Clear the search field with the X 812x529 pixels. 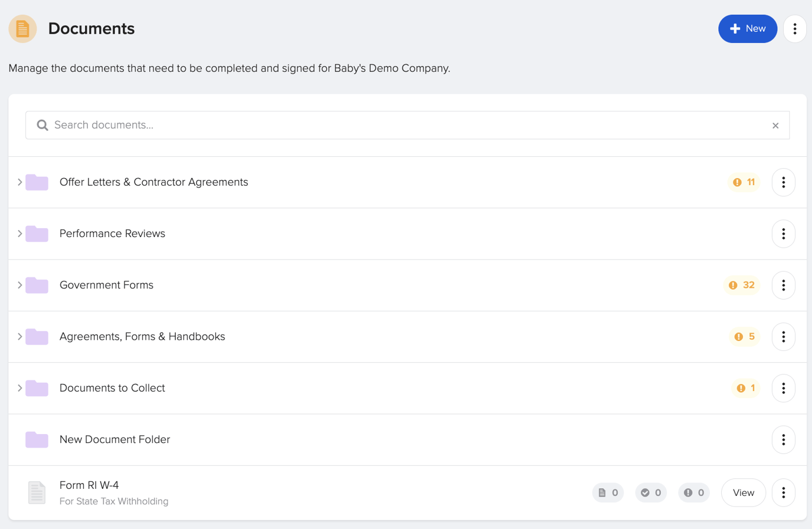click(775, 126)
